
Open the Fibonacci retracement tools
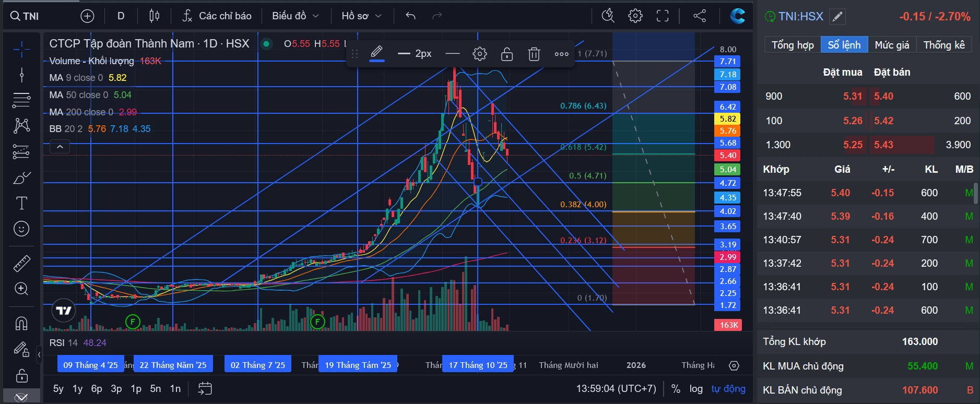click(x=21, y=100)
